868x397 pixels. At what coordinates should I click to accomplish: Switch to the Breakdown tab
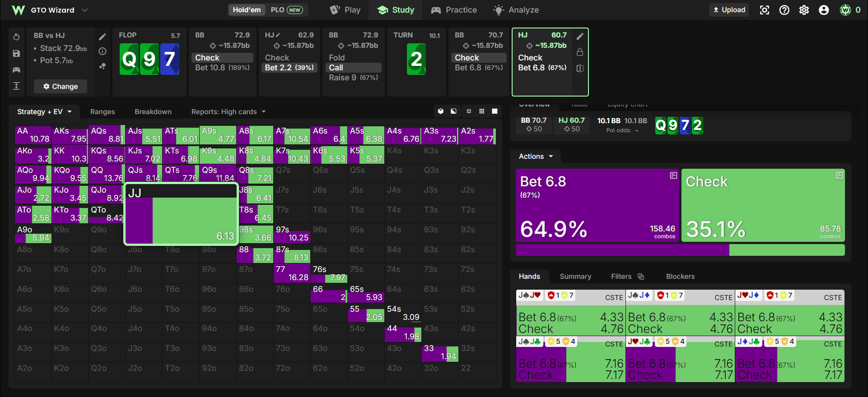click(153, 111)
